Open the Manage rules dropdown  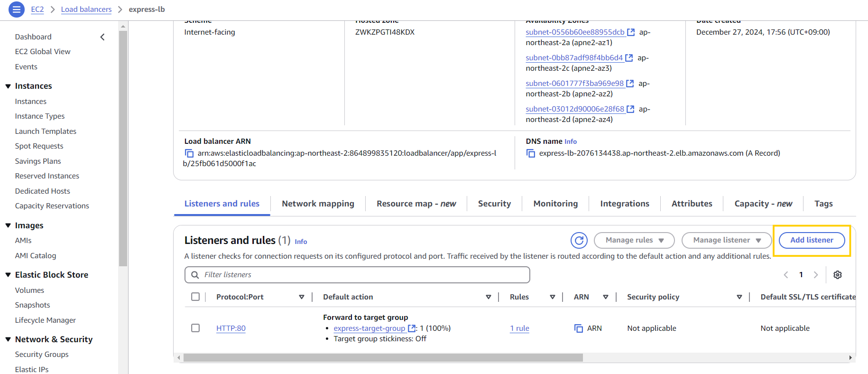(634, 240)
